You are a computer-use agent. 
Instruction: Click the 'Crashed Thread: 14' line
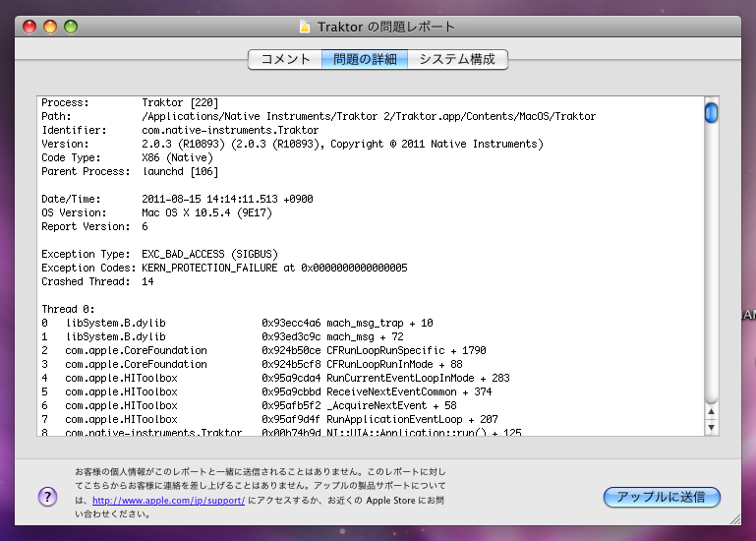97,281
